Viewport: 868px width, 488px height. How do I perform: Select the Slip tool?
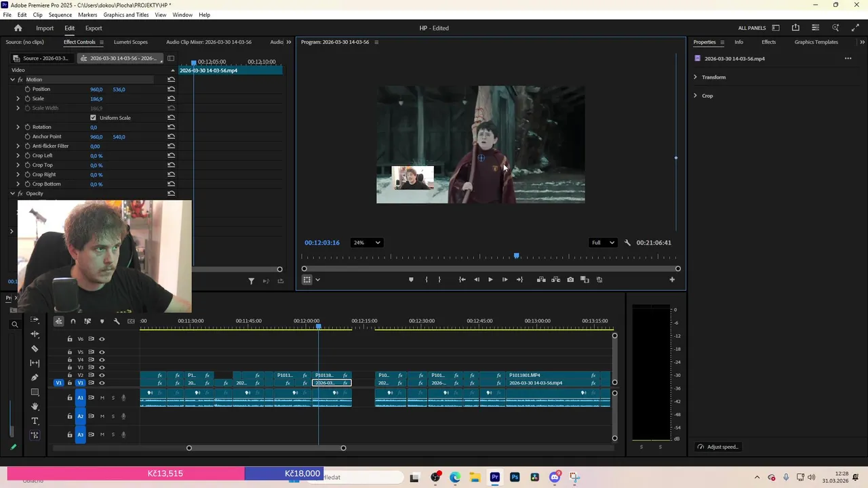click(x=35, y=363)
